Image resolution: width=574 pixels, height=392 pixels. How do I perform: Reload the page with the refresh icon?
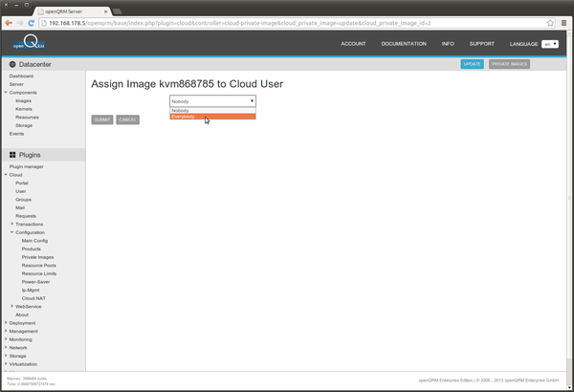(32, 23)
